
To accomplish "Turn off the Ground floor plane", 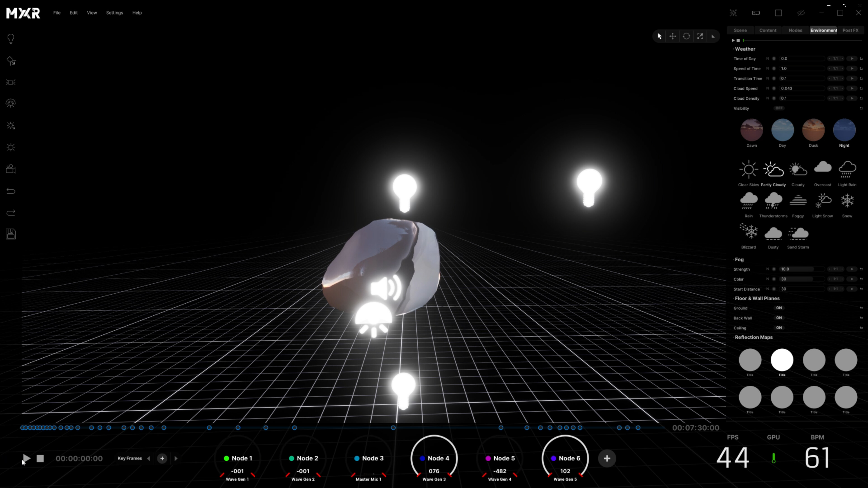I will [779, 308].
